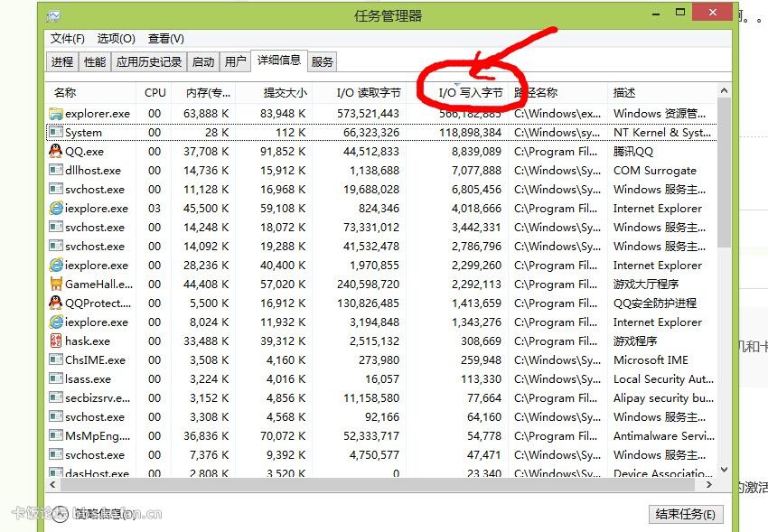The height and width of the screenshot is (532, 768).
Task: Sort by the 名称 column header
Action: pos(90,92)
